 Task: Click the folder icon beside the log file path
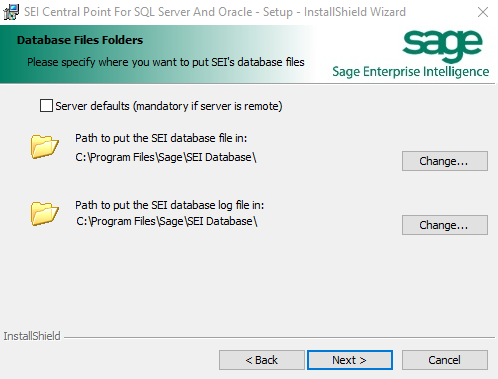coord(45,214)
